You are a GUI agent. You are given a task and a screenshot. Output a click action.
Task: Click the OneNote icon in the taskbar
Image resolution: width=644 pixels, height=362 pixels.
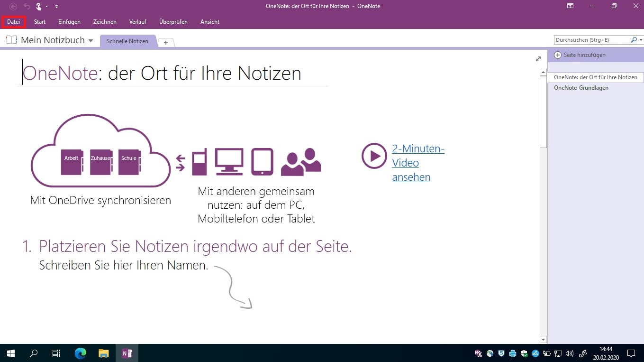tap(127, 353)
